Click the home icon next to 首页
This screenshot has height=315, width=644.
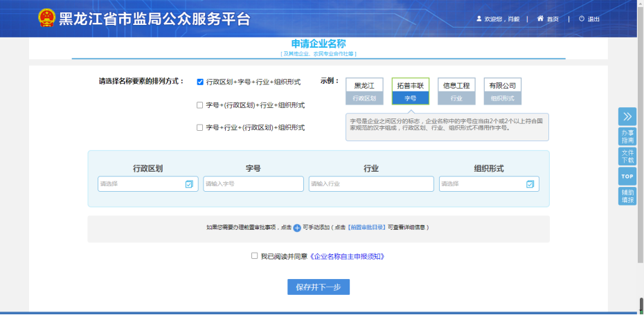point(541,19)
